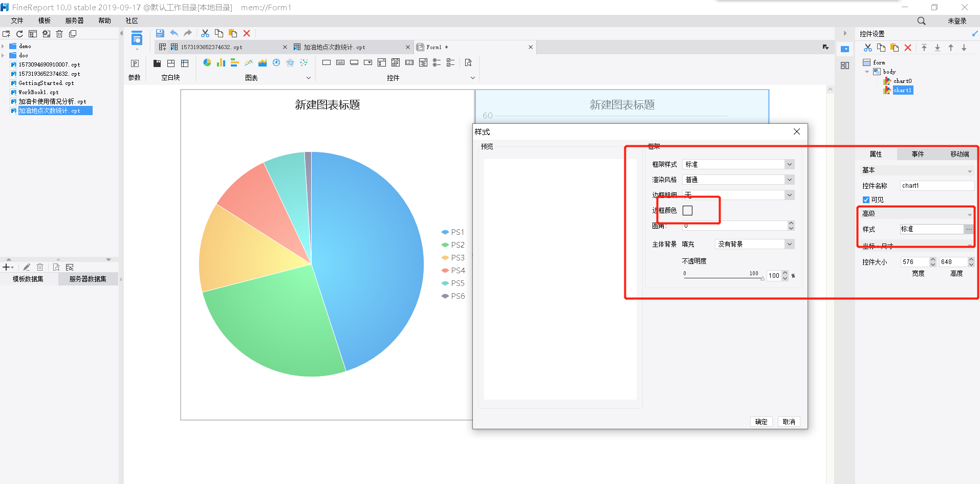
Task: Insert a line chart
Action: pyautogui.click(x=249, y=62)
